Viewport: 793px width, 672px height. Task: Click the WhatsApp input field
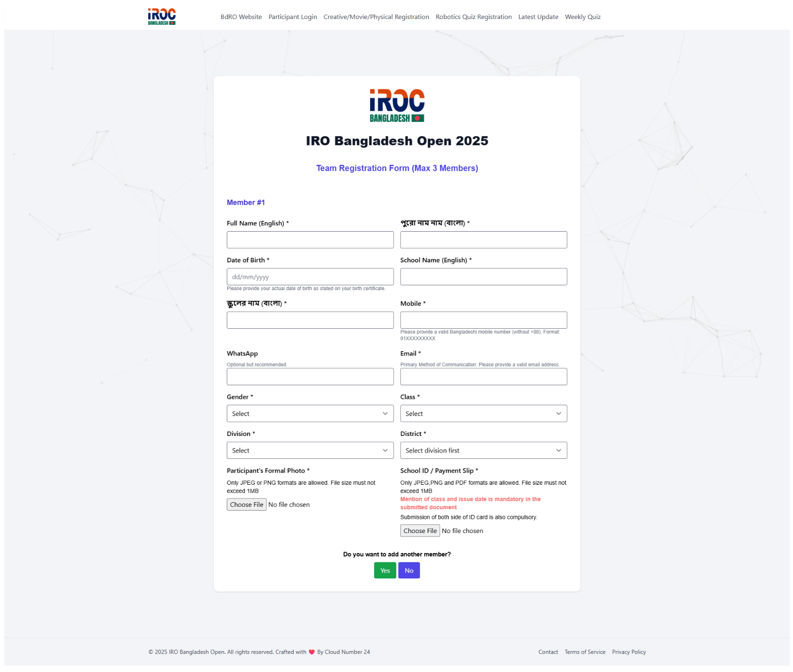coord(310,376)
